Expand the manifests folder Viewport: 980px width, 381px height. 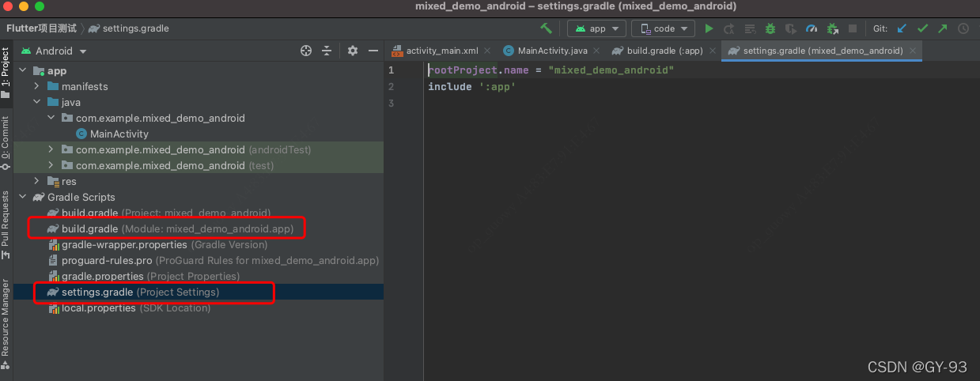click(x=37, y=86)
